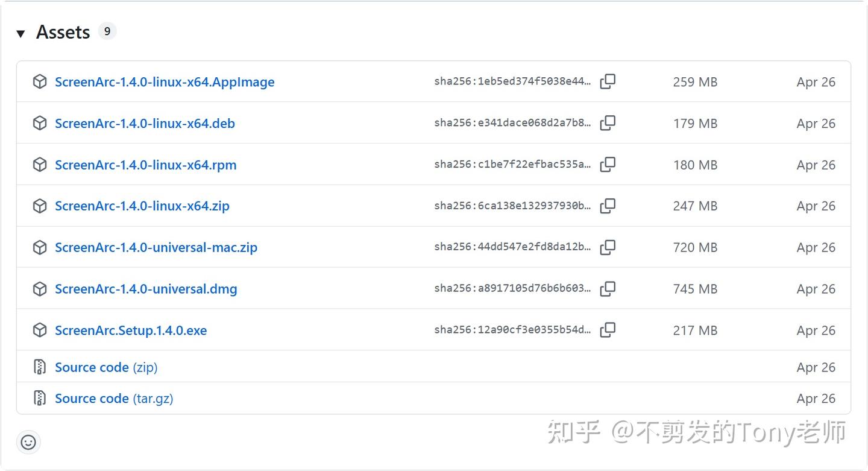Click the Apr 26 date on the AppImage row
Image resolution: width=868 pixels, height=471 pixels.
click(x=816, y=82)
